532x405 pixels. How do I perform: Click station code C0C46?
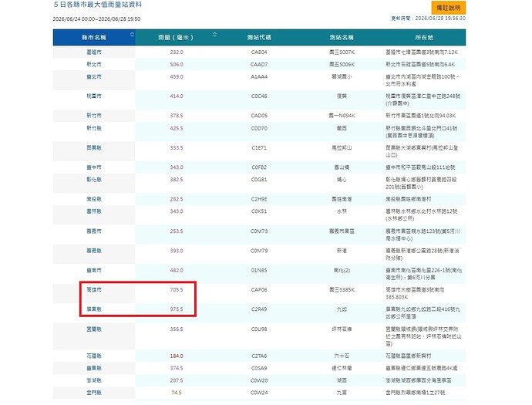(259, 96)
